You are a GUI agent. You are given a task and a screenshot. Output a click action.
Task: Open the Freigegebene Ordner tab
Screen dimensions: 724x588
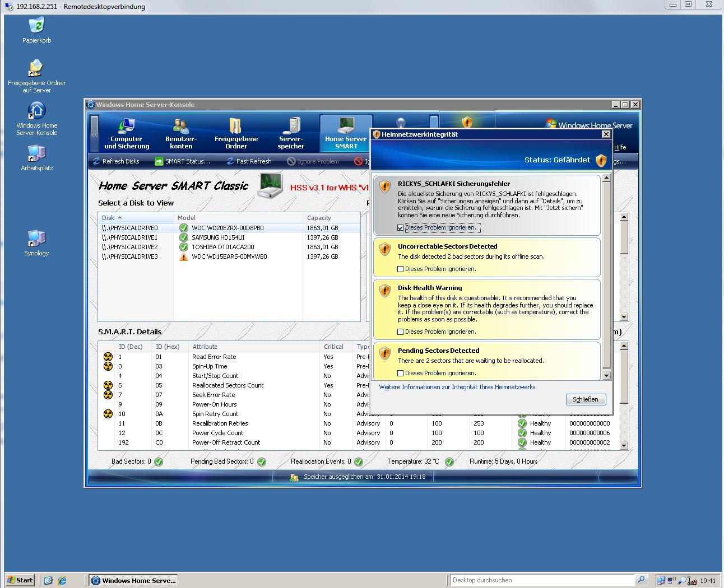tap(236, 133)
